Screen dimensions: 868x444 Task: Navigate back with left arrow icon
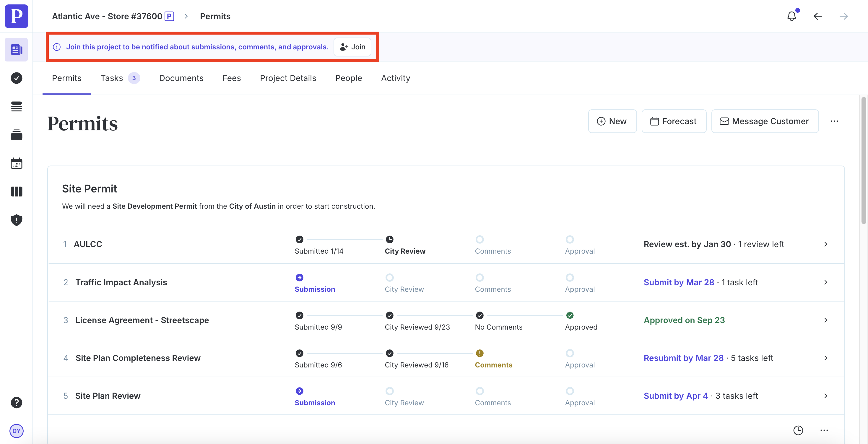(817, 16)
